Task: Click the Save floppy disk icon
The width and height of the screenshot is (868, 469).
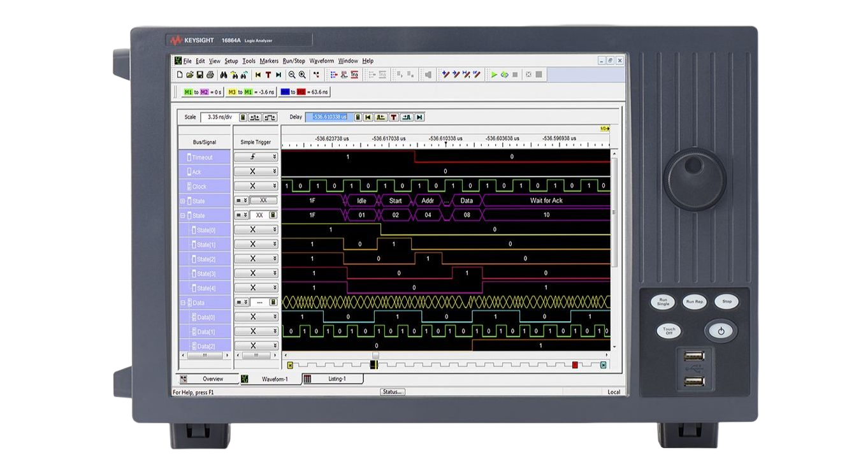Action: 199,75
